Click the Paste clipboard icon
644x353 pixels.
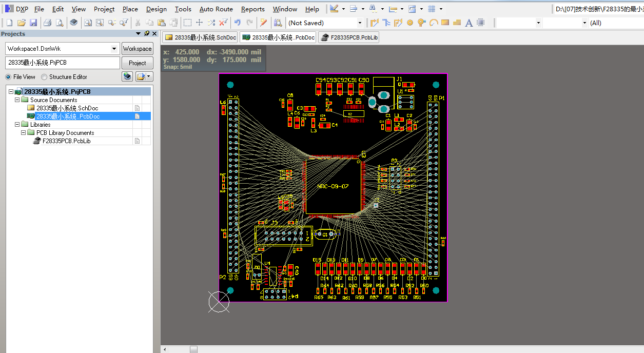coord(161,23)
